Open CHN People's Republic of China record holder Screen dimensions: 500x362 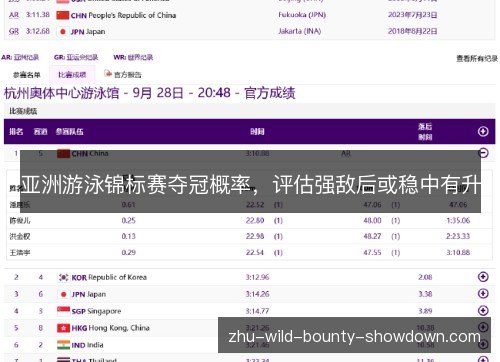pyautogui.click(x=123, y=15)
